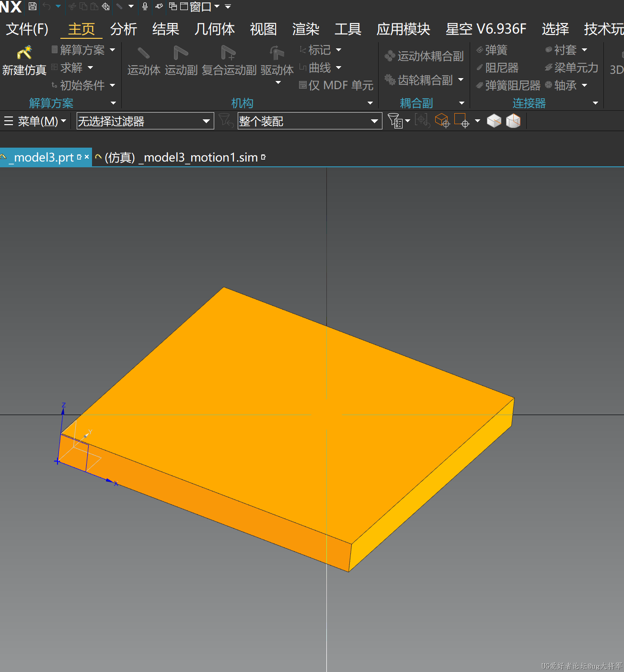Switch to the 渲染 ribbon tab

coord(306,29)
